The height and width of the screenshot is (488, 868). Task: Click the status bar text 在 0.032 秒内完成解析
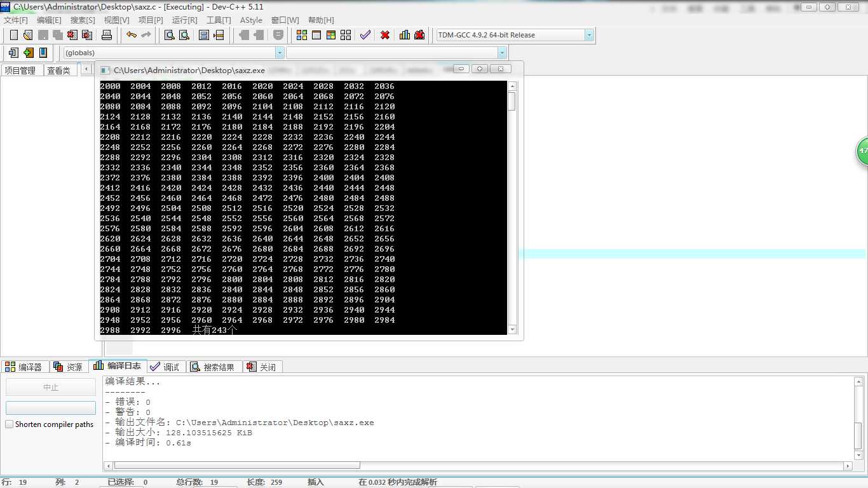pos(398,482)
